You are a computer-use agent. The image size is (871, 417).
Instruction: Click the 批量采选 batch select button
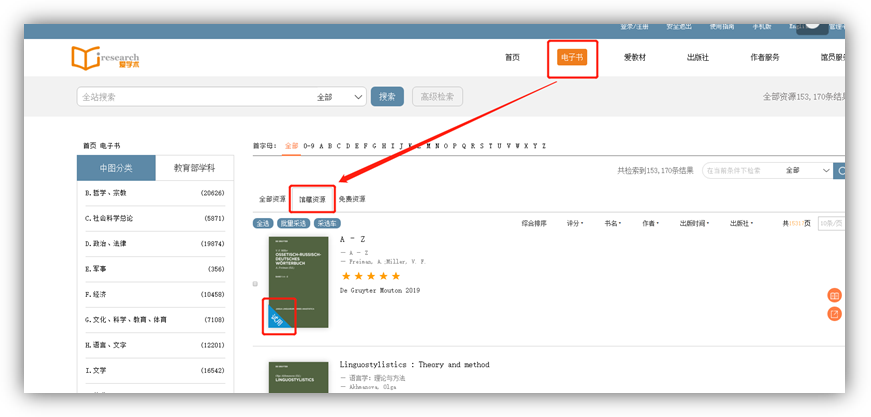(x=294, y=223)
